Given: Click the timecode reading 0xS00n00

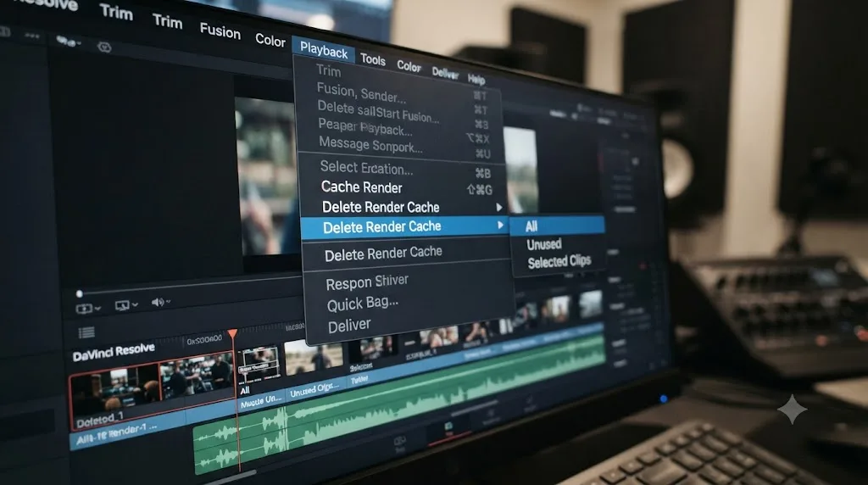Looking at the screenshot, I should click(x=204, y=339).
